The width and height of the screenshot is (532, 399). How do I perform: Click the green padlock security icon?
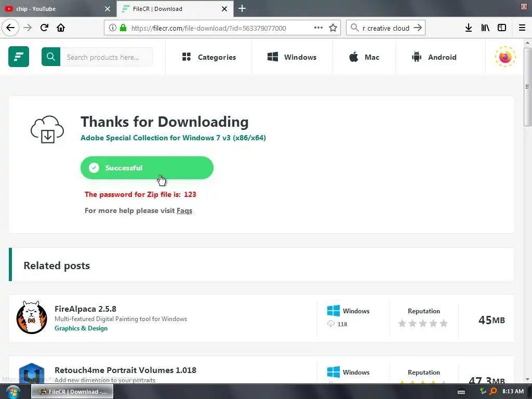(x=123, y=28)
